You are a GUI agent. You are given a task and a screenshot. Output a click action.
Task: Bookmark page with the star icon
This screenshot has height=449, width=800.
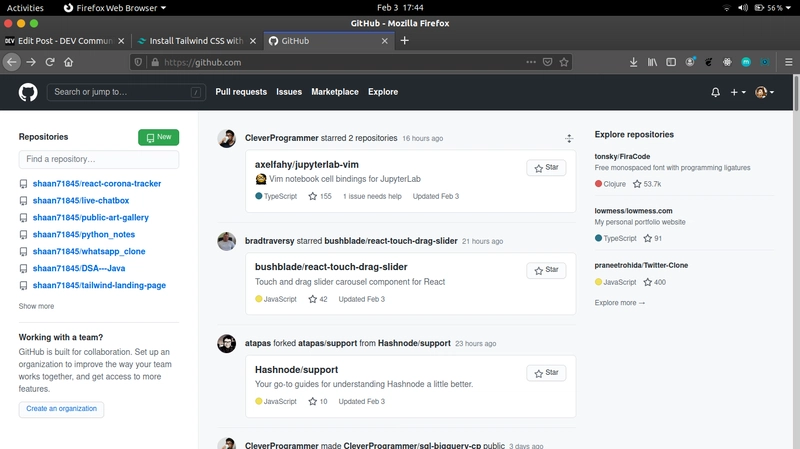pyautogui.click(x=564, y=62)
